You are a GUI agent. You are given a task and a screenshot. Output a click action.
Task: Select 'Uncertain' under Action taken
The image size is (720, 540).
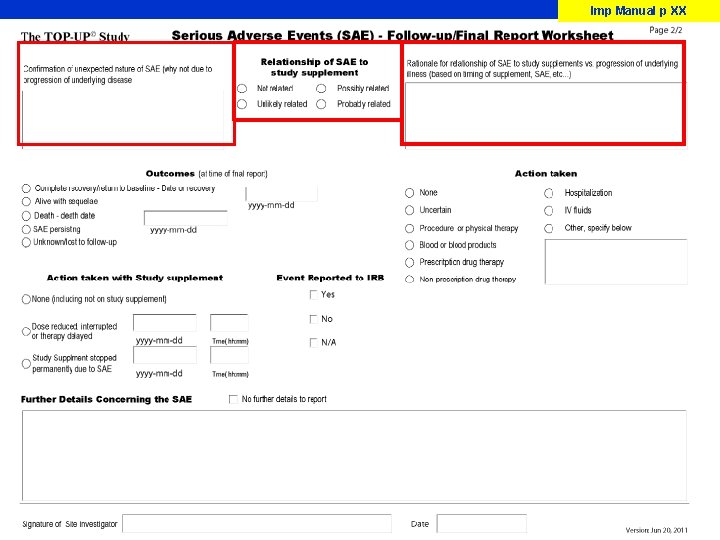(x=409, y=210)
